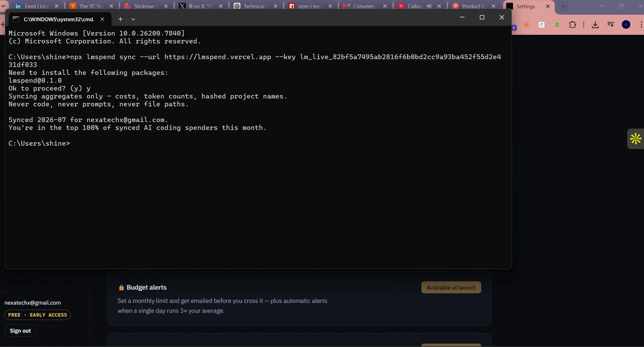Close the Product Hunt browser tab
Screen dimensions: 644x347
(x=494, y=6)
